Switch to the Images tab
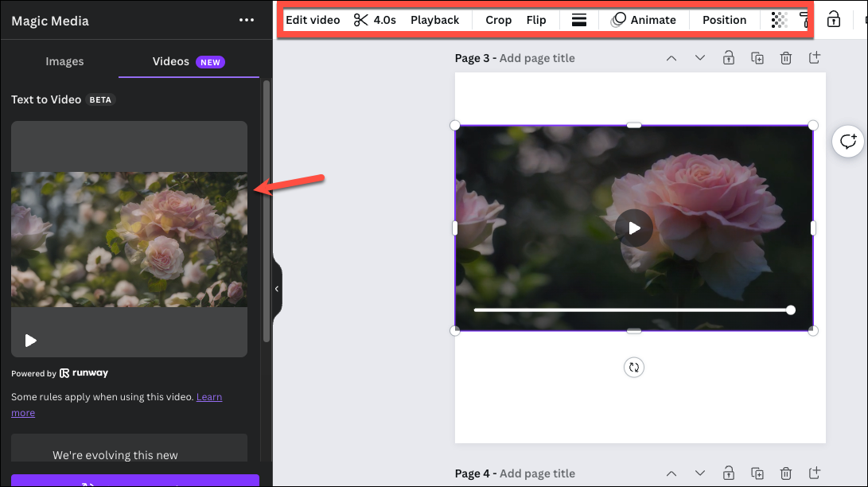Image resolution: width=868 pixels, height=487 pixels. 64,61
